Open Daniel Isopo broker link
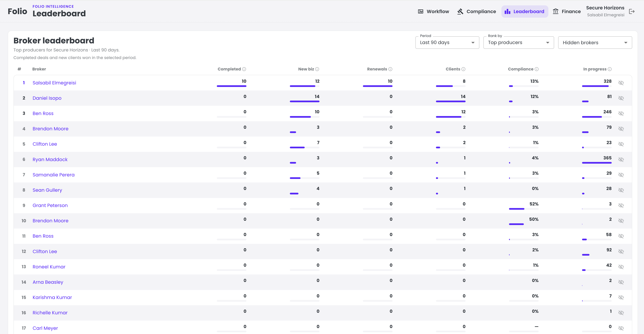644x334 pixels. point(47,98)
